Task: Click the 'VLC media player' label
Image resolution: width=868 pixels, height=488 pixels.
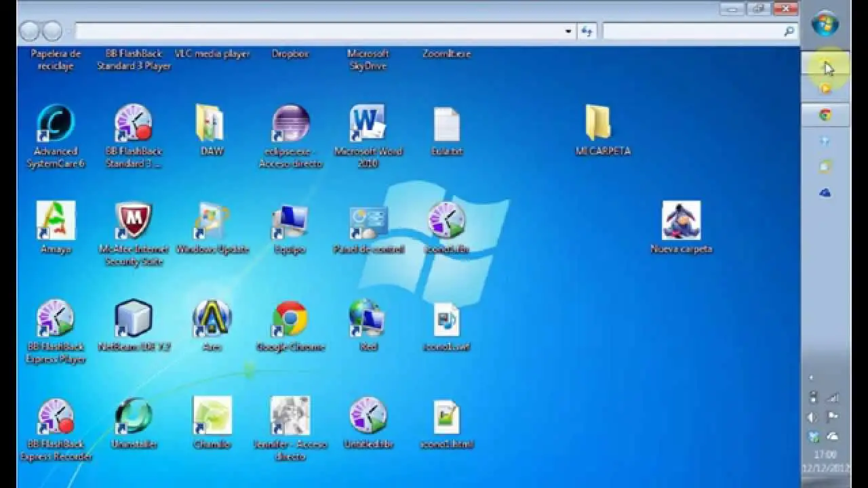Action: (x=212, y=54)
